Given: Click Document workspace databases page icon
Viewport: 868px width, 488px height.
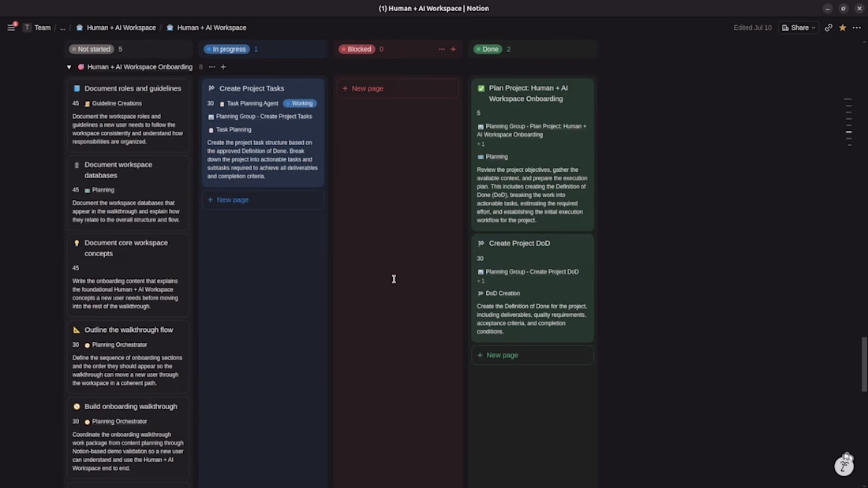Looking at the screenshot, I should tap(77, 165).
